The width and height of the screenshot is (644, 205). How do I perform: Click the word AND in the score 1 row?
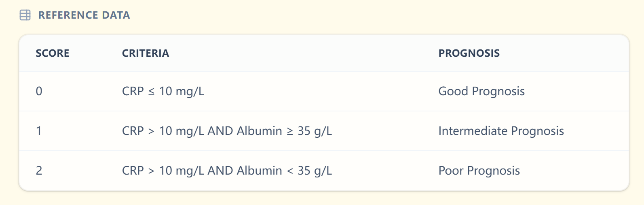click(x=220, y=131)
